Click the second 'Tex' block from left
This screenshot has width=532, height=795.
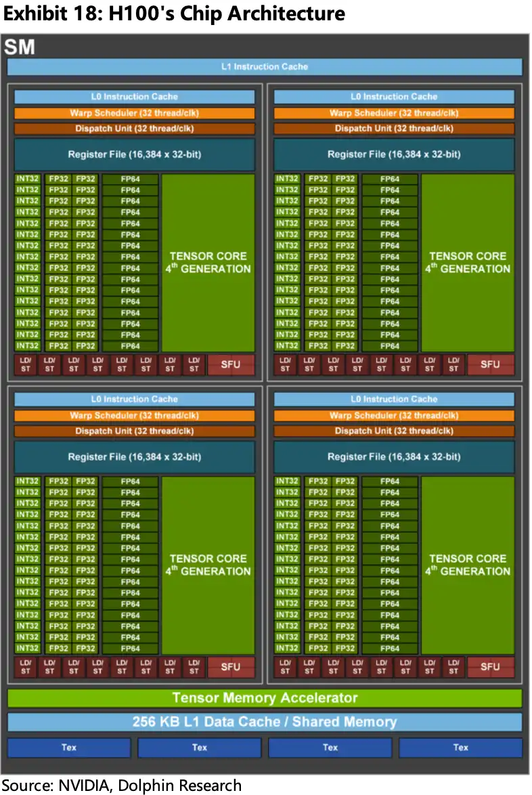pyautogui.click(x=199, y=748)
